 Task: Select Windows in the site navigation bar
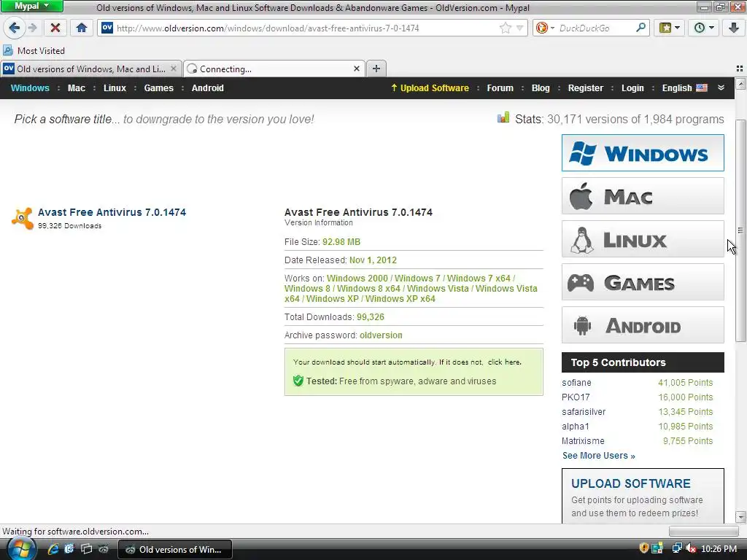[x=30, y=88]
